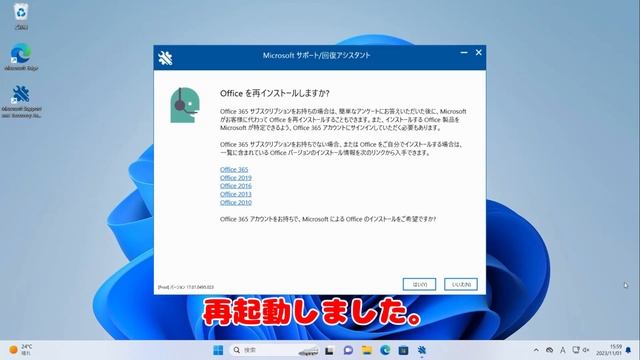This screenshot has height=360, width=640.
Task: Open Microsoft Edge from the taskbar
Action: click(x=385, y=350)
